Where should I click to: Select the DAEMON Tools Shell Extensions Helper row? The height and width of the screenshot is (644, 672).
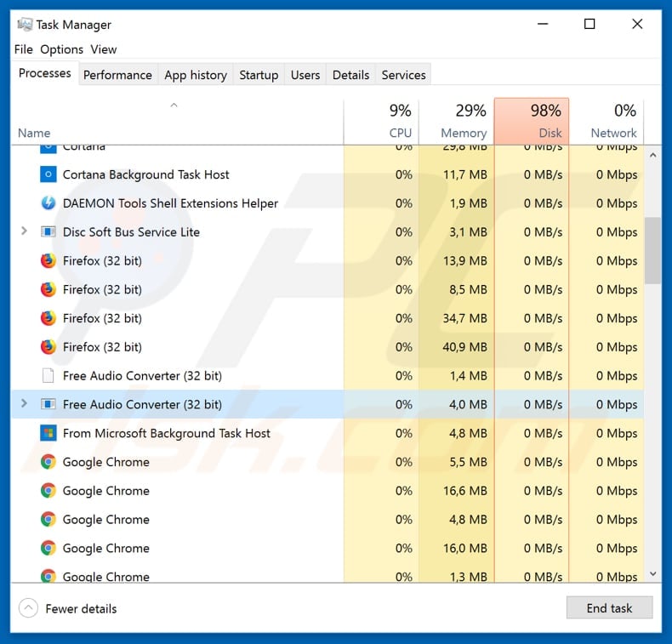[327, 203]
